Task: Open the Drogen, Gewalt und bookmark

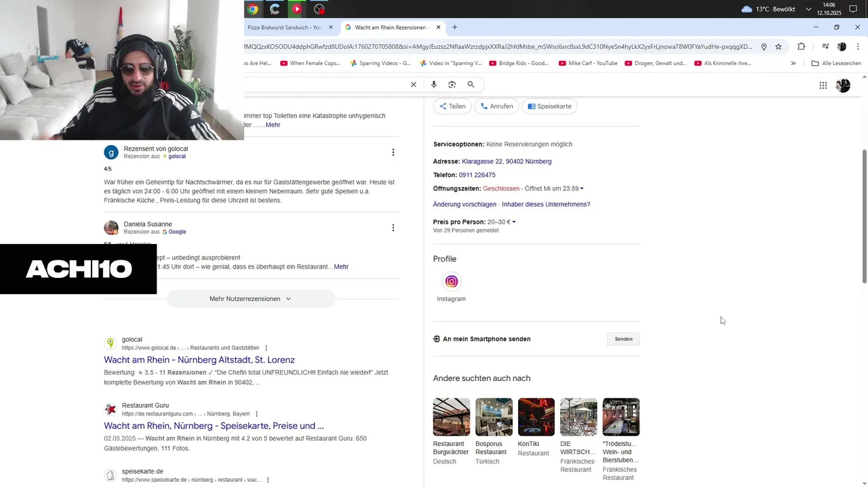Action: pos(655,63)
